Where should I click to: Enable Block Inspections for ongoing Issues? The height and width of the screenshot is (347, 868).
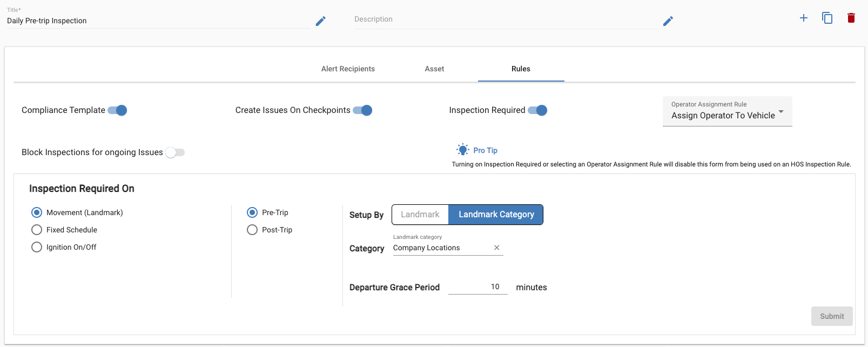click(x=175, y=152)
